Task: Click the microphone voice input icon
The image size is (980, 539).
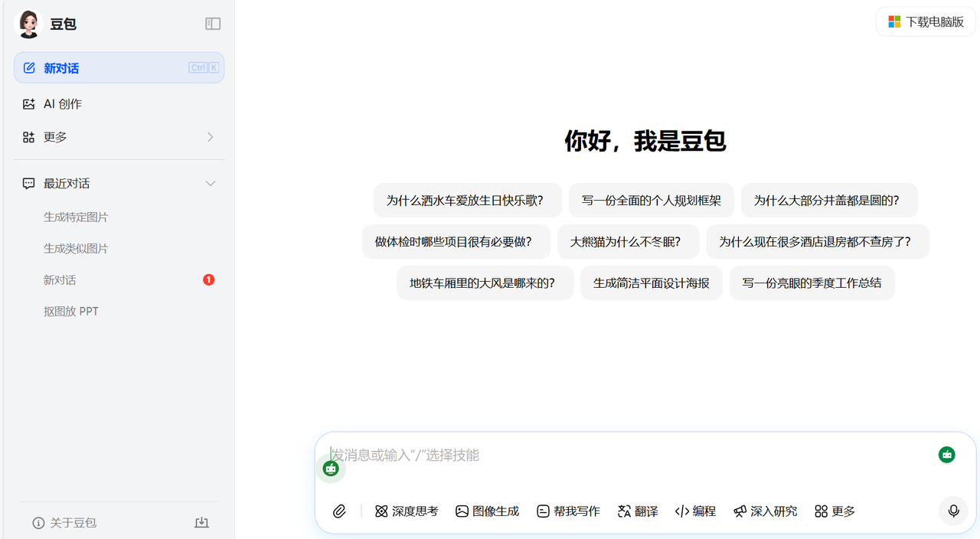Action: tap(953, 511)
